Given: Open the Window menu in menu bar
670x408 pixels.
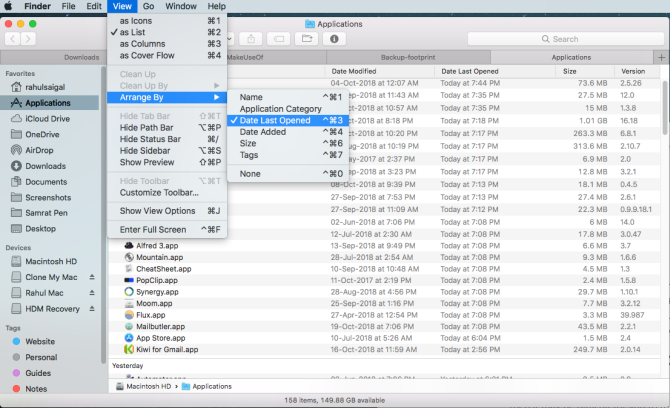Looking at the screenshot, I should 181,6.
